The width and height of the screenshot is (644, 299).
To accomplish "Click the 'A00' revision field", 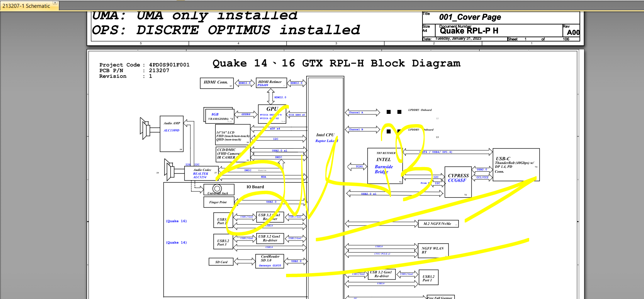I will click(x=573, y=32).
